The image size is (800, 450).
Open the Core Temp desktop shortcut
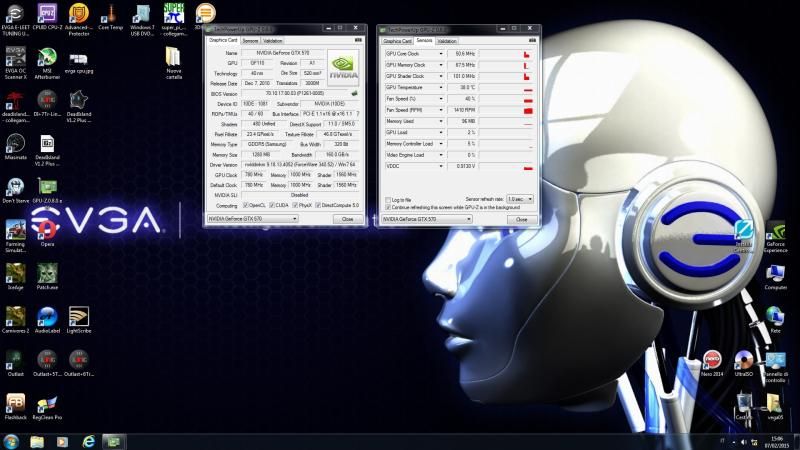click(110, 18)
